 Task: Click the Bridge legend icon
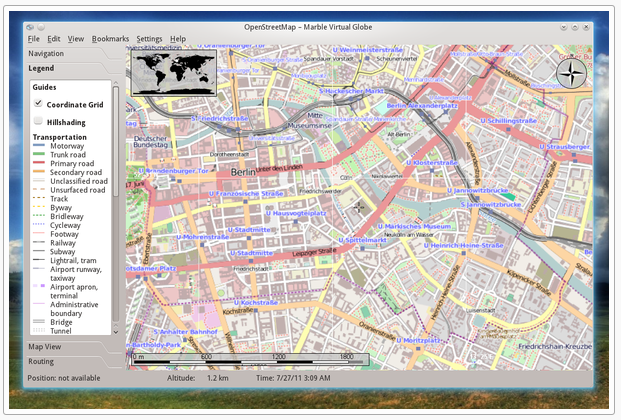[39, 321]
